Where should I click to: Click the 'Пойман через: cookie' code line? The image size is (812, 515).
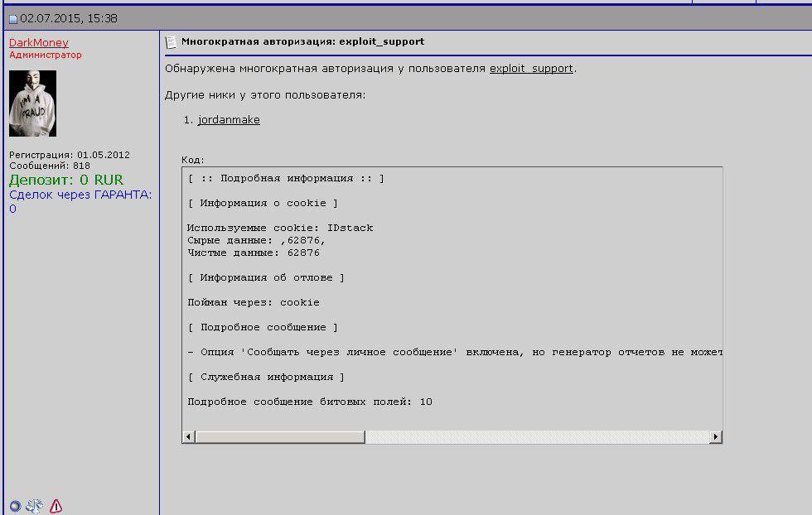pos(254,302)
